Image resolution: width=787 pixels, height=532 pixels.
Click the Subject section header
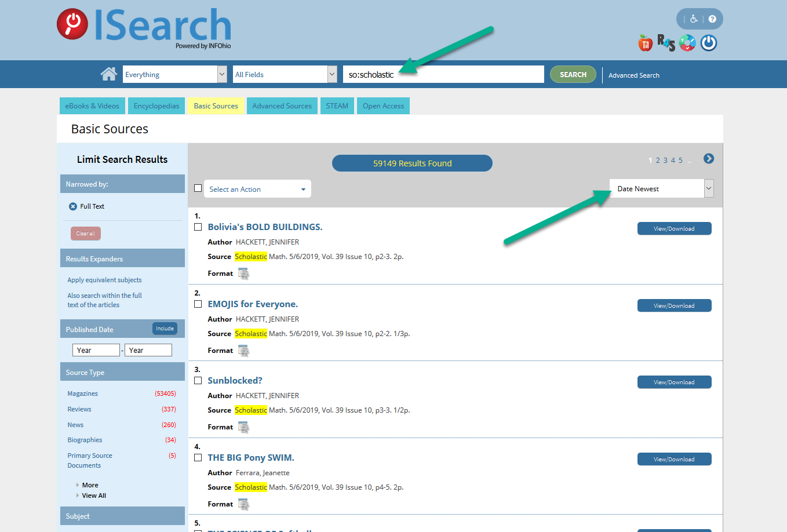click(x=122, y=516)
